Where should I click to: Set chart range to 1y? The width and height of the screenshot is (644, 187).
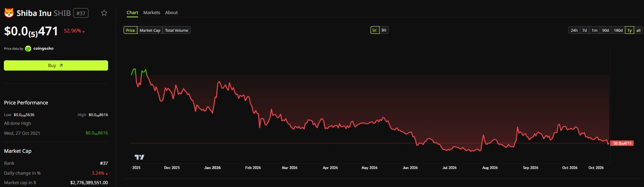pos(630,30)
